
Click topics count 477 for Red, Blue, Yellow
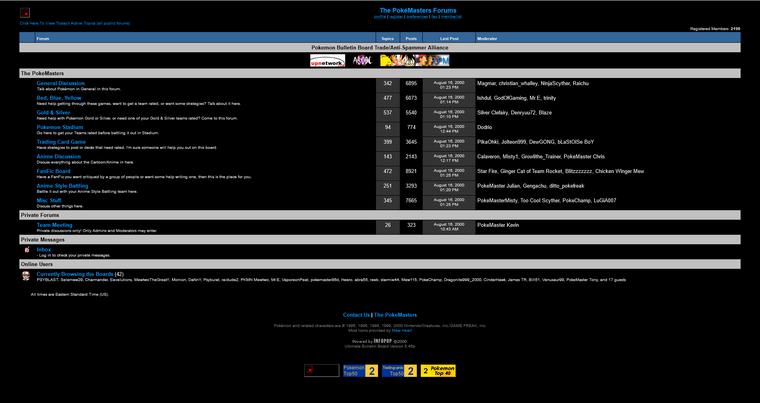pyautogui.click(x=388, y=98)
